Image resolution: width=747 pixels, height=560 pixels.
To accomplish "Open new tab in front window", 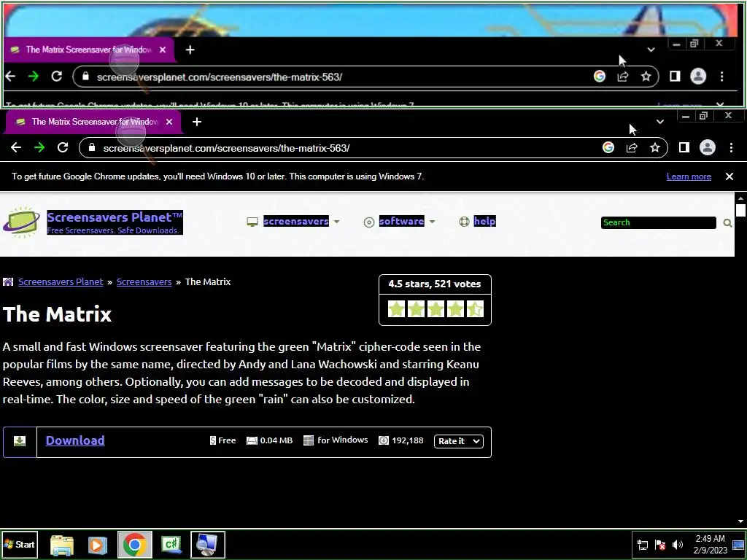I will point(197,122).
